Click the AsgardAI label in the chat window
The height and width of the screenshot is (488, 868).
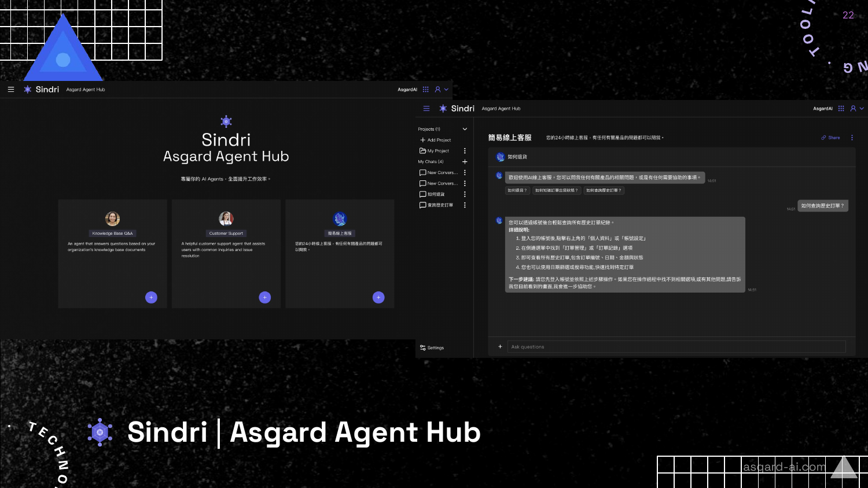point(823,109)
